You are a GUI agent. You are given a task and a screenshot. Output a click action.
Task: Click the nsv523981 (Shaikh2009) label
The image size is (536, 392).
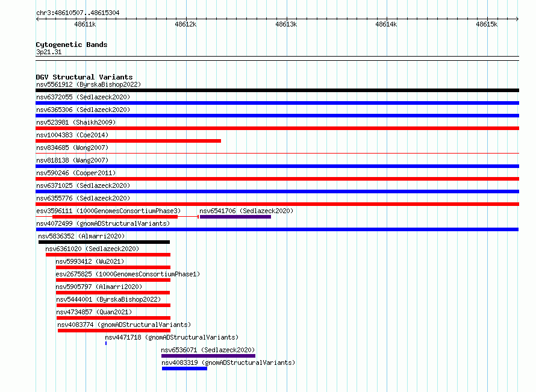click(76, 122)
